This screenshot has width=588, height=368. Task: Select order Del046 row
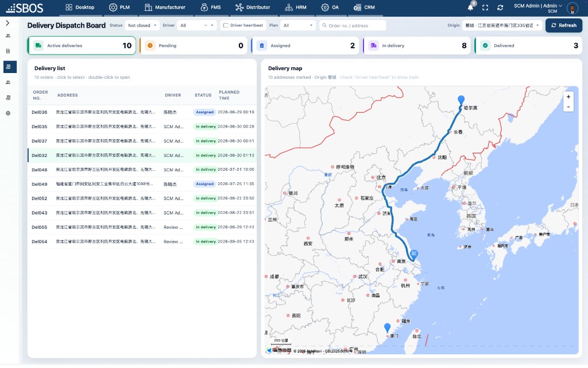142,170
